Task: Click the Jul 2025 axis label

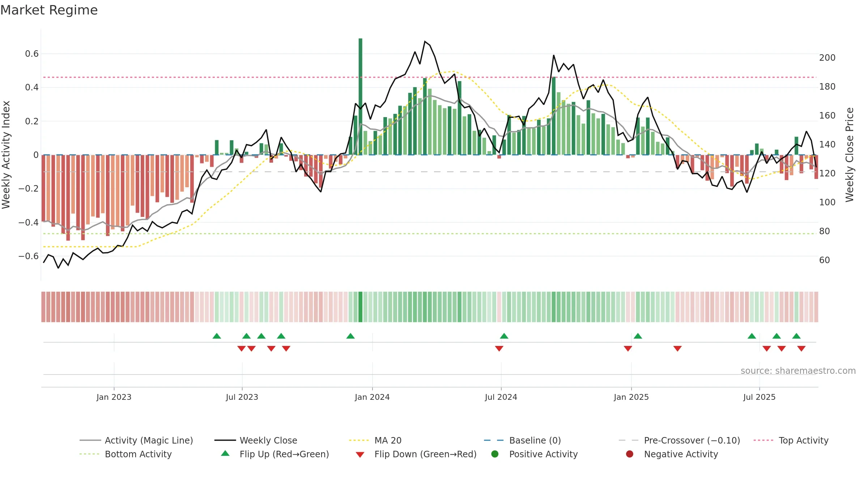Action: pos(759,397)
